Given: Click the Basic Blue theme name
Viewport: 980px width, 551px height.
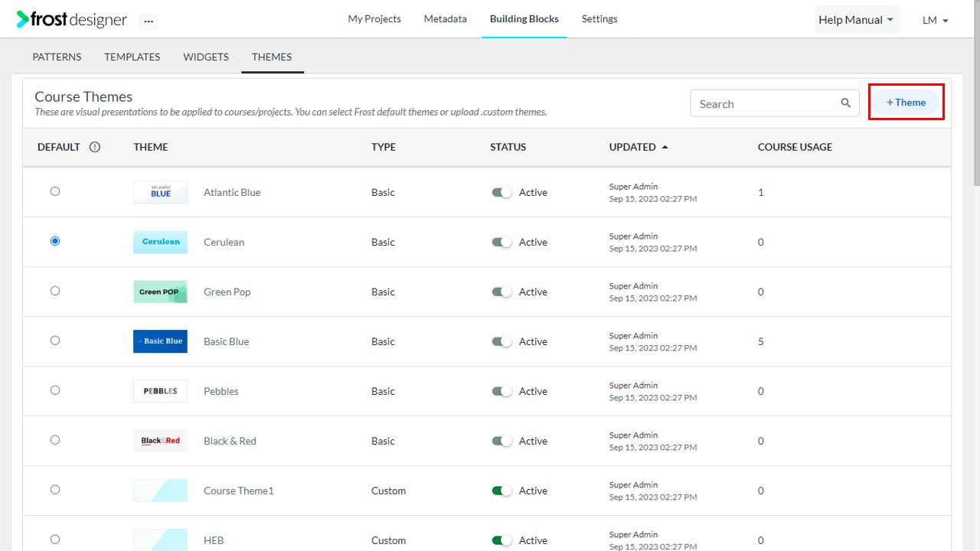Looking at the screenshot, I should click(x=227, y=341).
